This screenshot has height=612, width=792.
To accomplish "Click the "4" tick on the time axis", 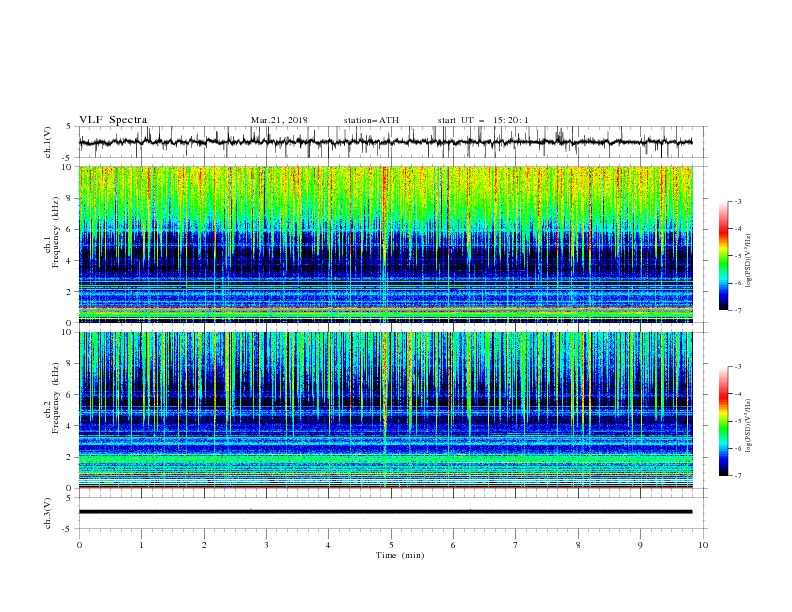I will coord(328,545).
